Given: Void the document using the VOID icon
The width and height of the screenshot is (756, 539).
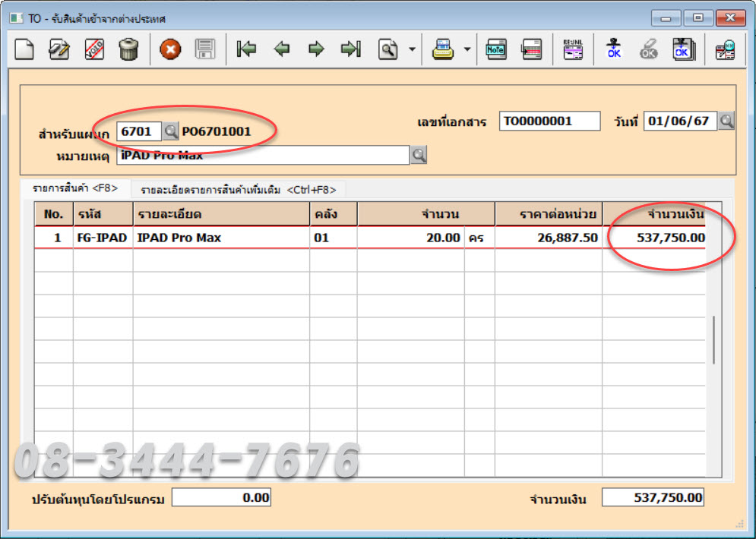Looking at the screenshot, I should point(94,49).
